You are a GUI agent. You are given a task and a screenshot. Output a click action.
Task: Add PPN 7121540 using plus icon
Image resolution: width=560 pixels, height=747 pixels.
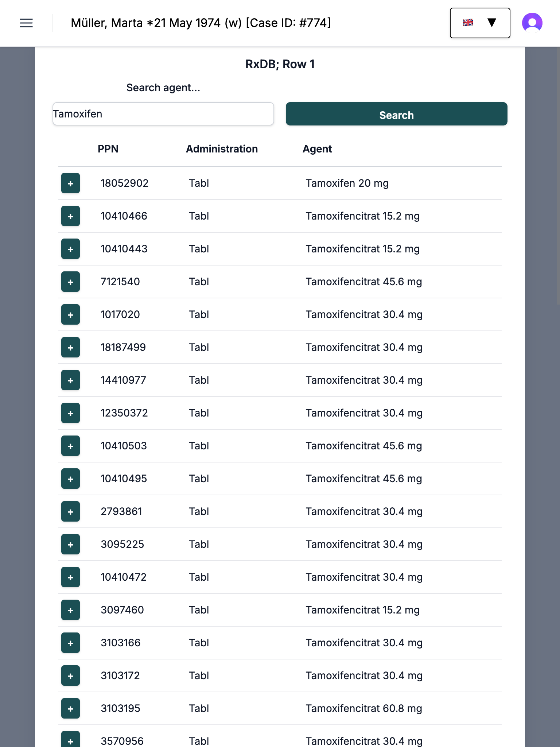point(70,282)
